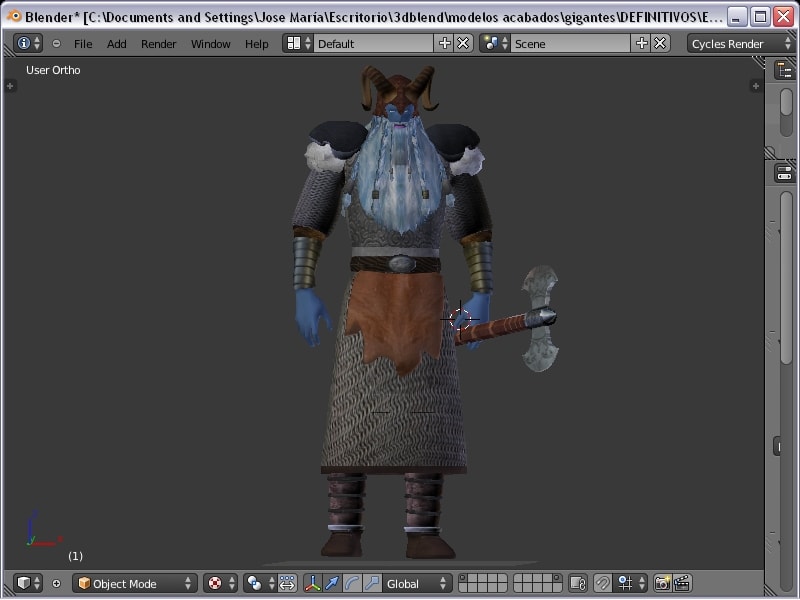Open the pivot point selector
The width and height of the screenshot is (800, 600).
tap(260, 583)
